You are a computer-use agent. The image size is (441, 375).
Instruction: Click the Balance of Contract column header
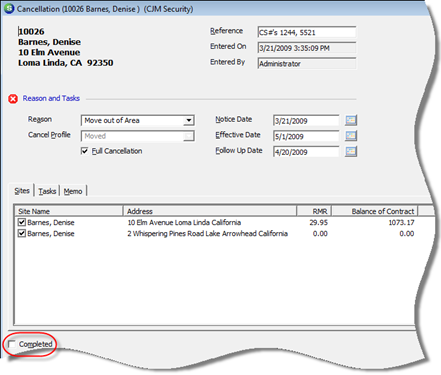374,211
